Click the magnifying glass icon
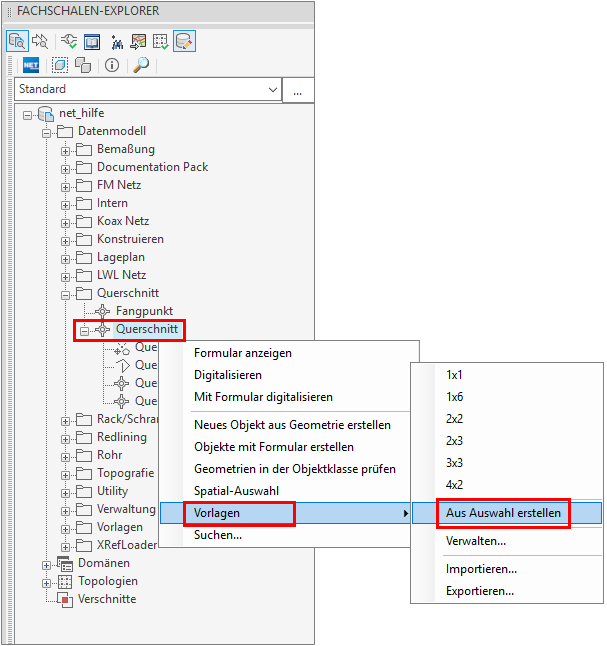This screenshot has height=646, width=607. point(141,65)
